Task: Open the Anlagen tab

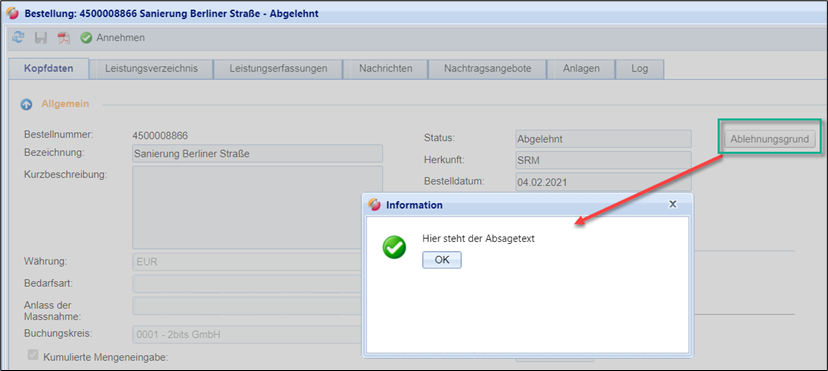Action: point(581,69)
